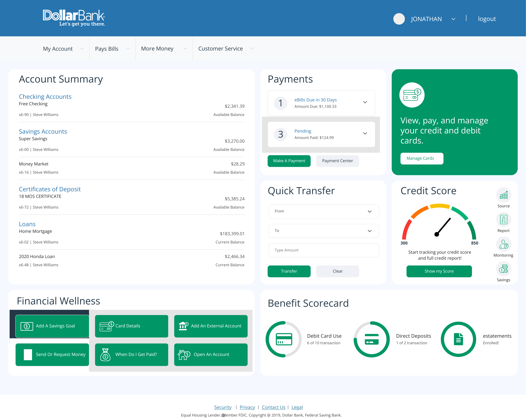Screen dimensions: 526x420
Task: Click Jonathan's profile avatar circle
Action: [x=399, y=19]
